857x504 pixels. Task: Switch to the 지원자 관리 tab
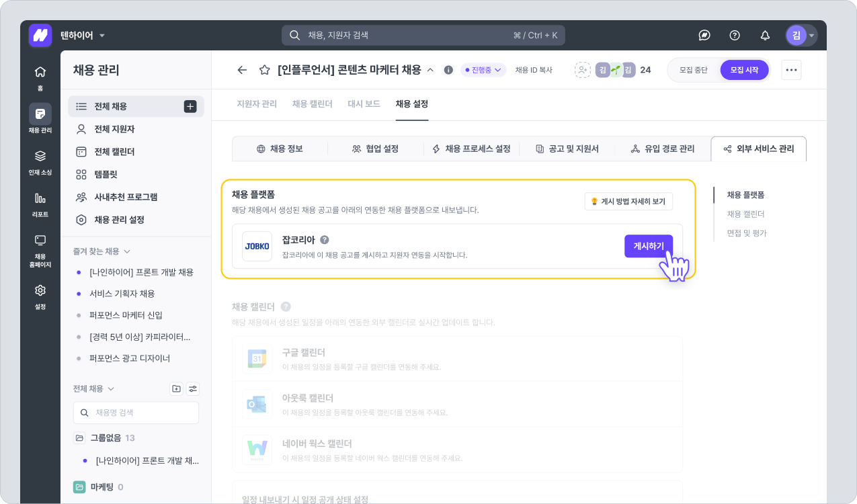(x=257, y=104)
